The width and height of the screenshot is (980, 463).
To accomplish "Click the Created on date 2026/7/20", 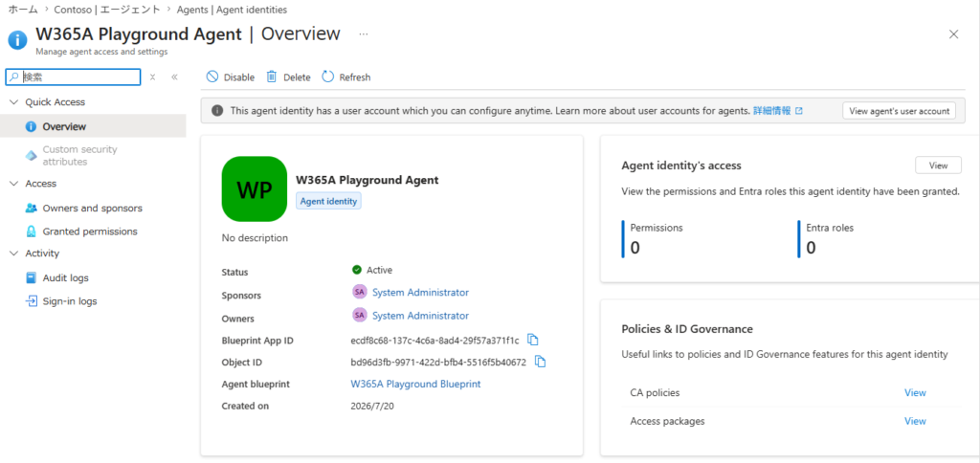I will (x=372, y=406).
